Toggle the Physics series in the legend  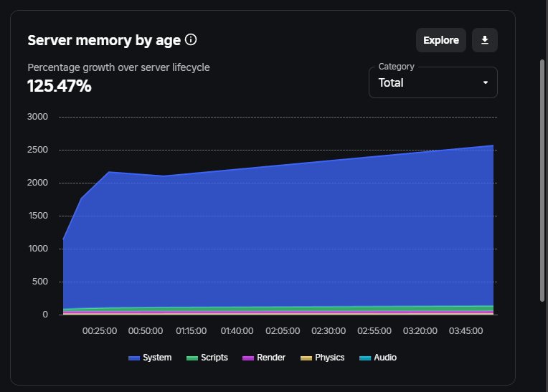(322, 358)
